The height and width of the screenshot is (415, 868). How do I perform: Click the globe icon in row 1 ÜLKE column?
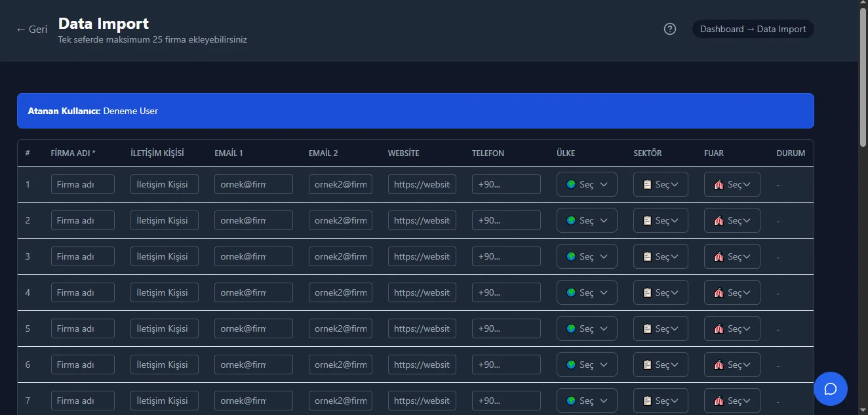(x=571, y=184)
